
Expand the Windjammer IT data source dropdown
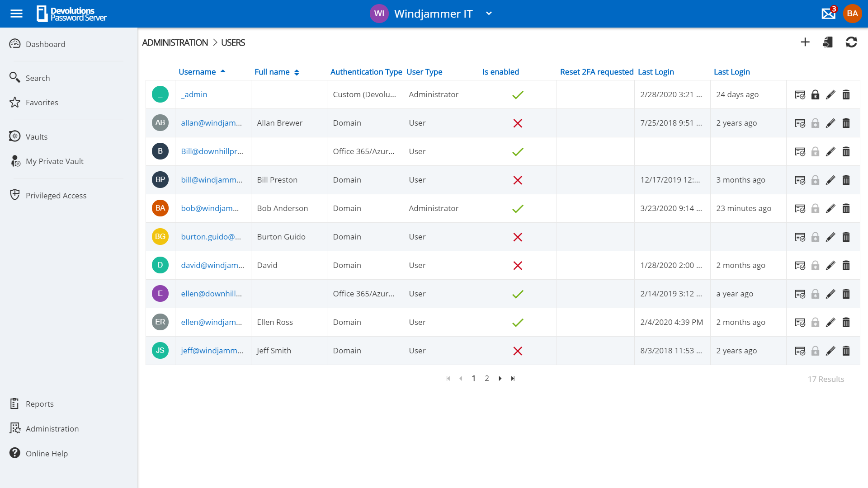click(489, 14)
